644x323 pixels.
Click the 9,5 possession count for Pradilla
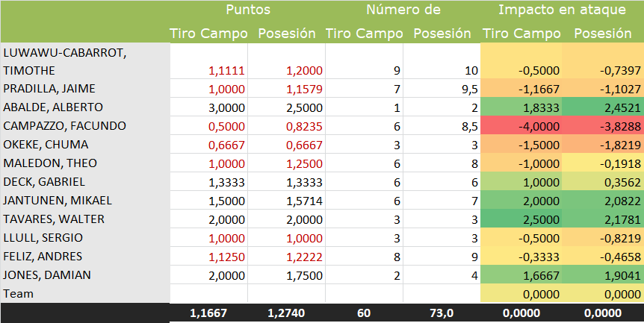(x=442, y=89)
